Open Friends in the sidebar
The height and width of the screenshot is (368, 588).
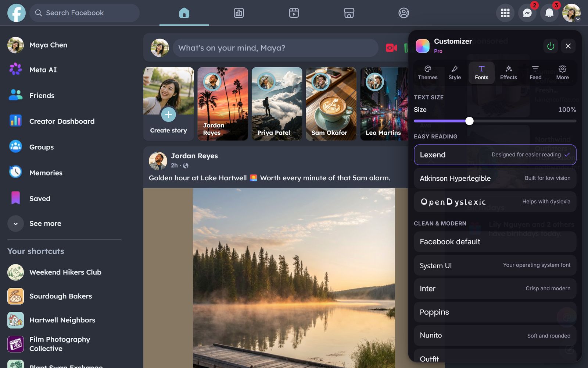64,95
